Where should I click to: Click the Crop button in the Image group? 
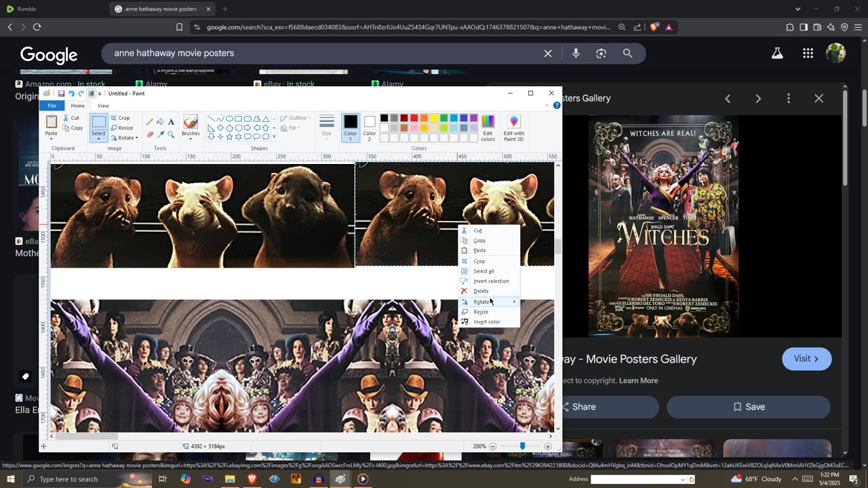pos(120,118)
